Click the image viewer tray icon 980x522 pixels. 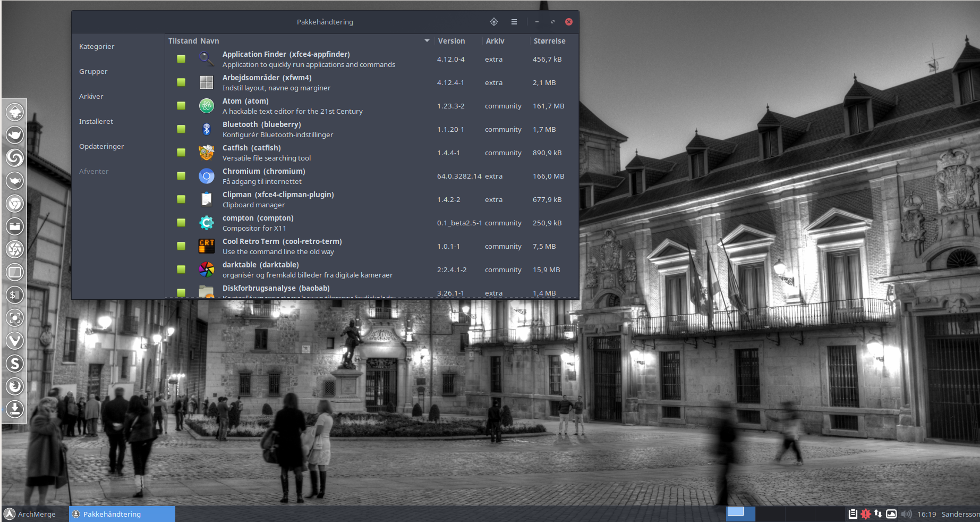click(892, 514)
